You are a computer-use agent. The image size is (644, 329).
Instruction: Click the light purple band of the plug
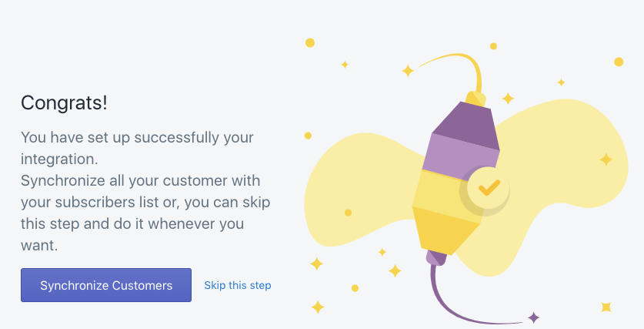(460, 157)
